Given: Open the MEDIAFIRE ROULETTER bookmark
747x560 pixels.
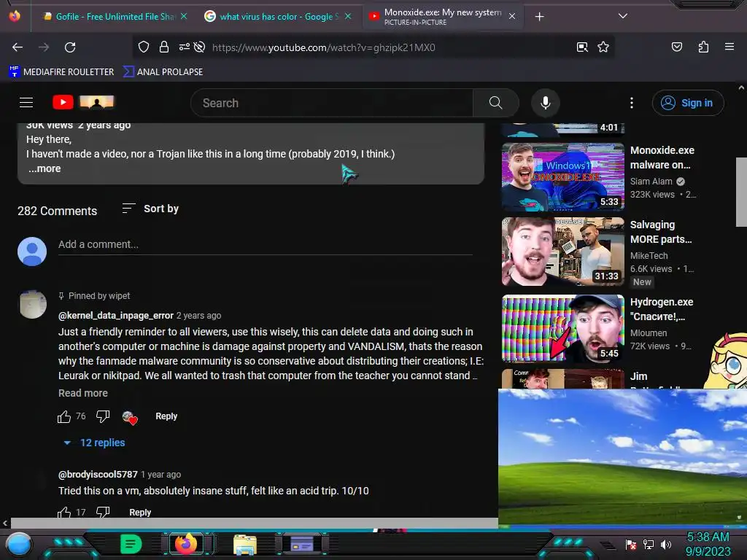Looking at the screenshot, I should click(61, 72).
